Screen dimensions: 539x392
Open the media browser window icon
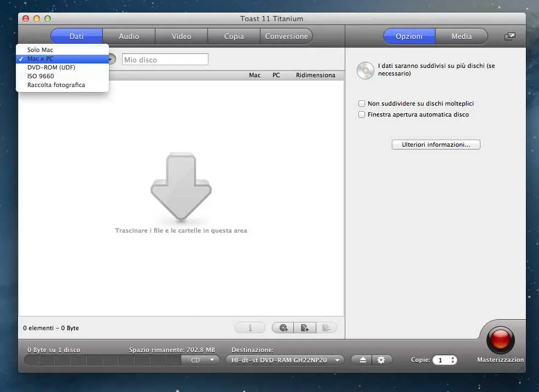point(509,36)
